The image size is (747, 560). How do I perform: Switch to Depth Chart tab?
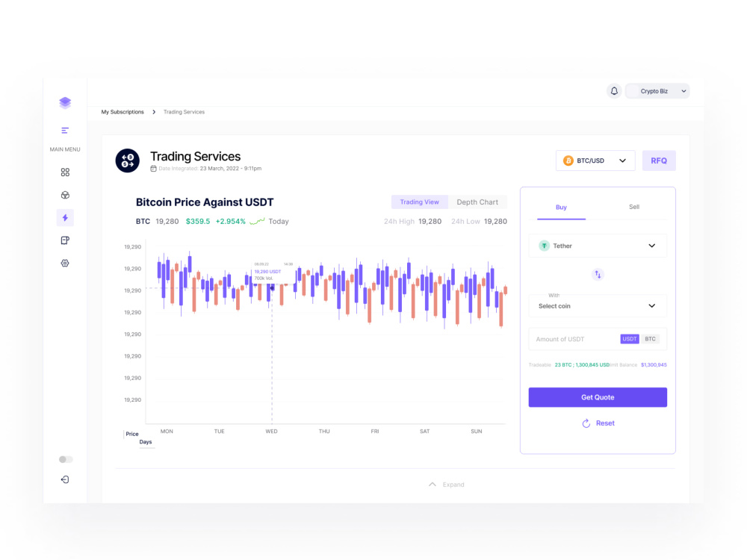(477, 202)
